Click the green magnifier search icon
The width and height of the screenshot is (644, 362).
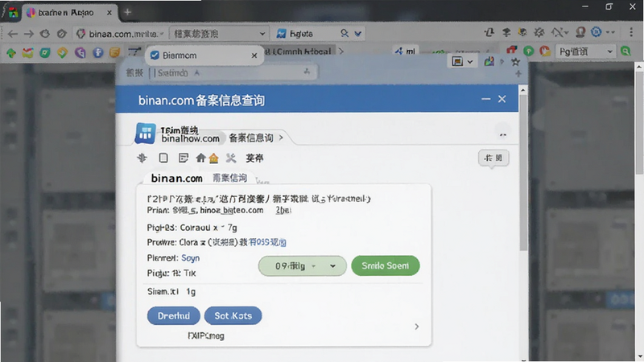click(625, 51)
